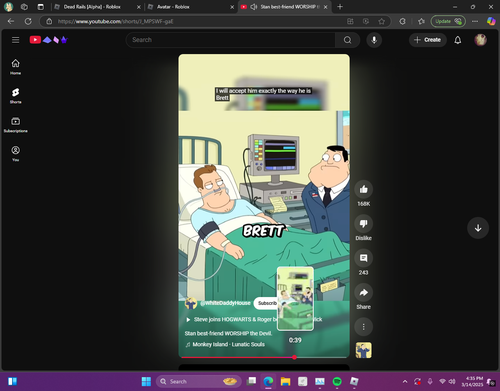Open the taskbar volume control

[x=452, y=381]
